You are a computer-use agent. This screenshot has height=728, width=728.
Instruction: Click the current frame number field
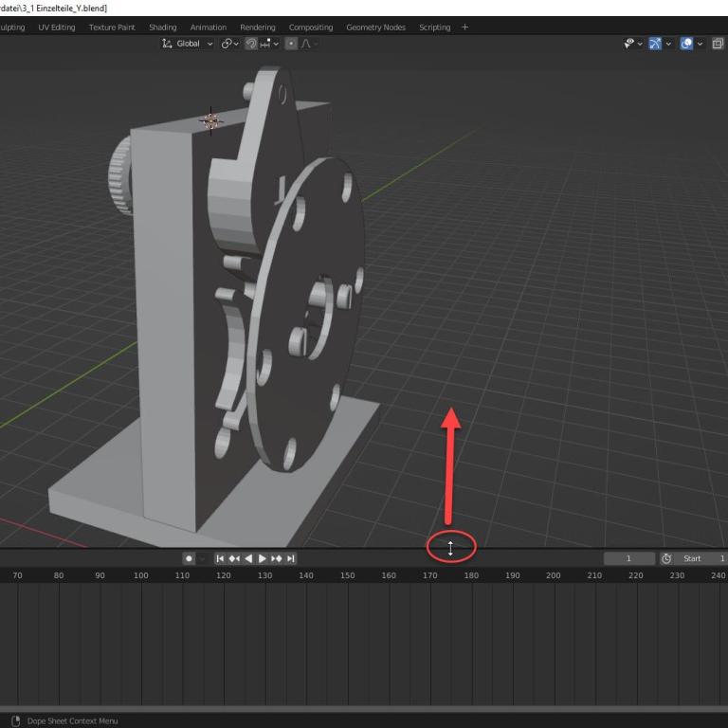coord(628,559)
